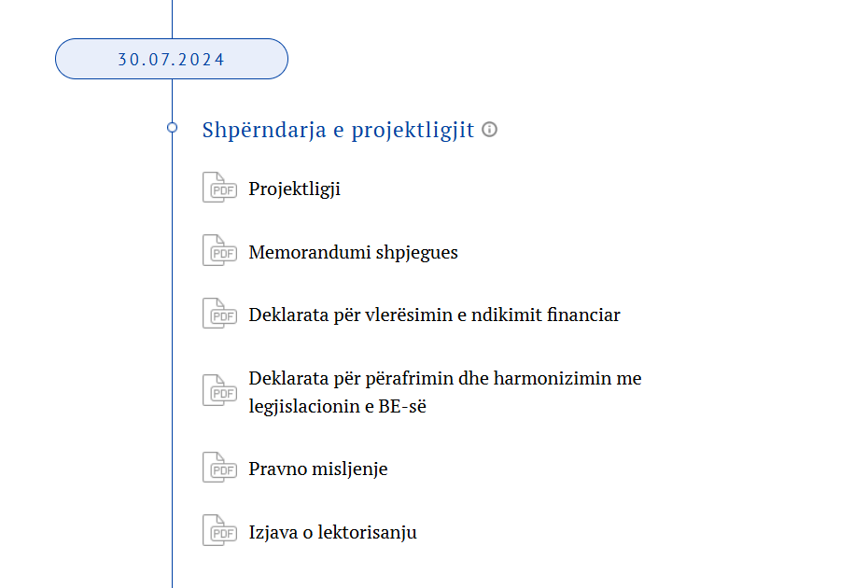
Task: Open the PDF icon for Projektligji
Action: [219, 188]
